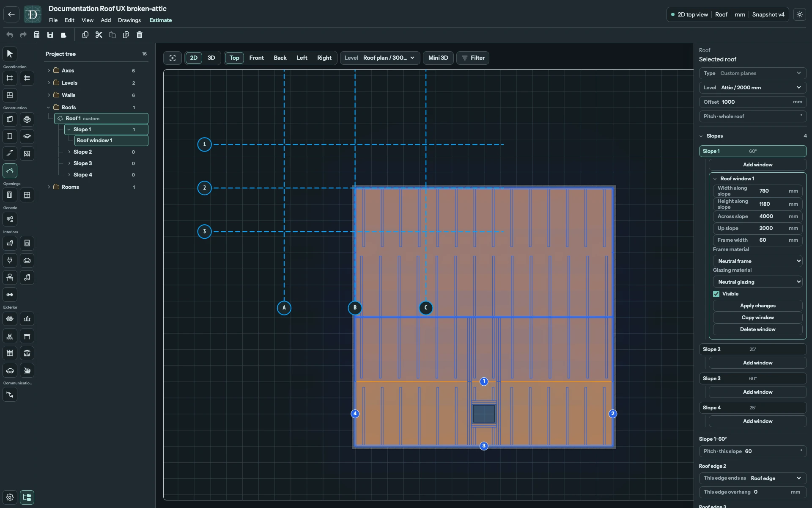Click the calculator icon in toolbar
The image size is (812, 508).
pos(37,35)
